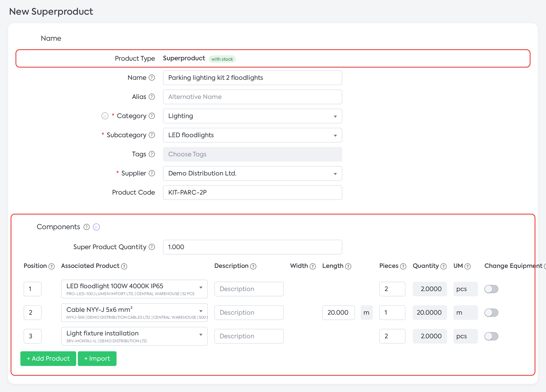Play the Components video tutorial icon
The width and height of the screenshot is (546, 392).
pos(96,227)
